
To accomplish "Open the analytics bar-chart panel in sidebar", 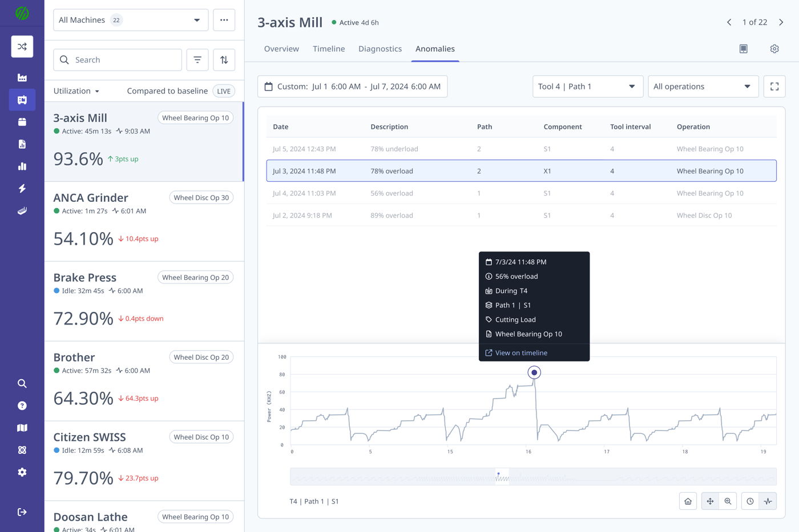I will [22, 166].
